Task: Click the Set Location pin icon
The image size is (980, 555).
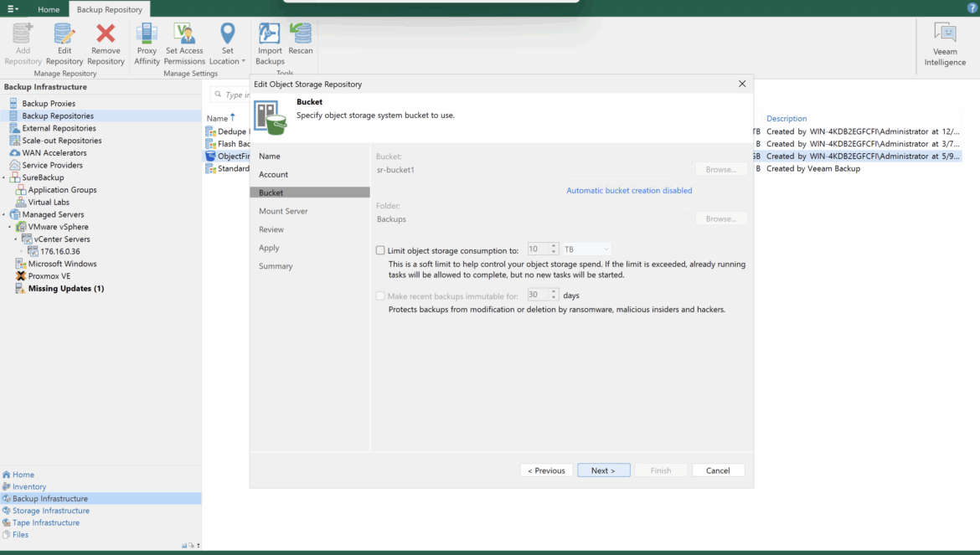Action: (x=228, y=34)
